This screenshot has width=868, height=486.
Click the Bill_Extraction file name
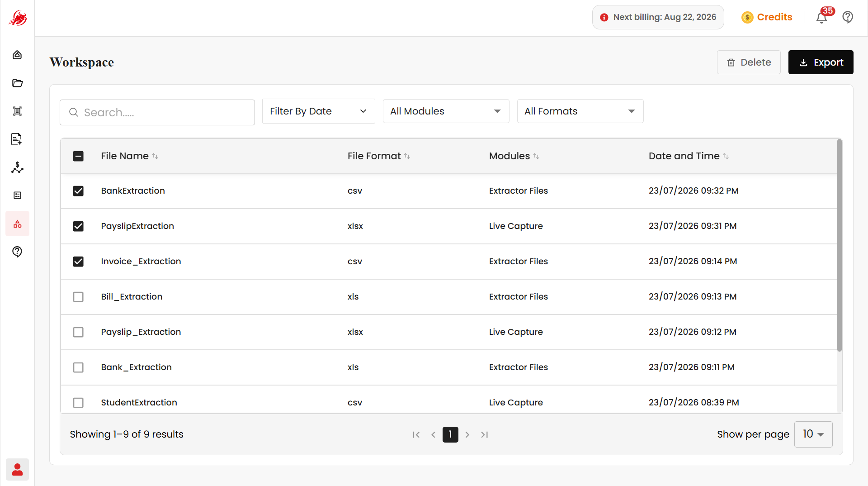pyautogui.click(x=132, y=297)
